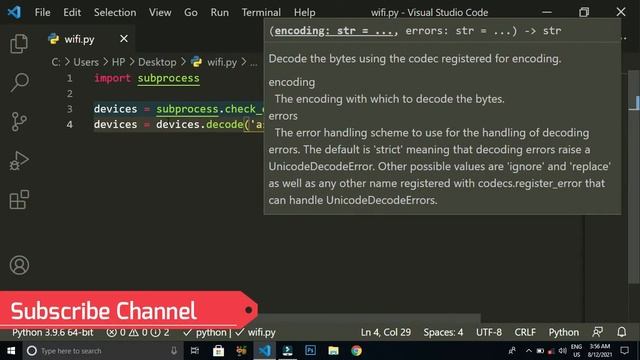Click line number 3 in the gutter
The height and width of the screenshot is (360, 640).
(x=69, y=109)
